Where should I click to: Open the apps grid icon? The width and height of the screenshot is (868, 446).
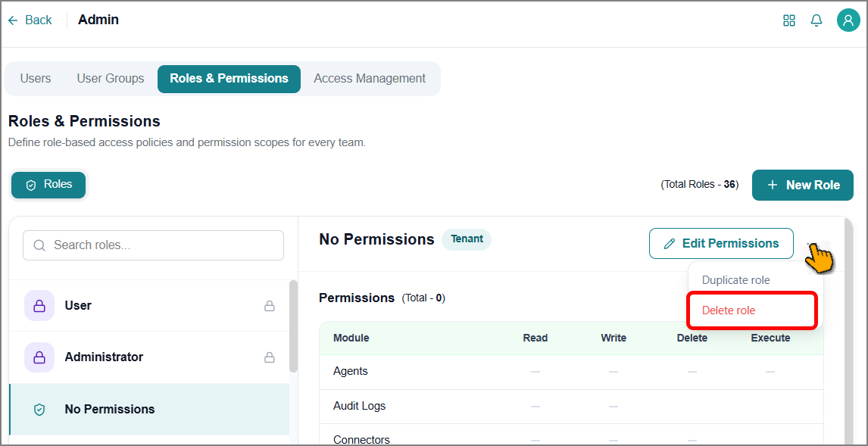coord(788,20)
